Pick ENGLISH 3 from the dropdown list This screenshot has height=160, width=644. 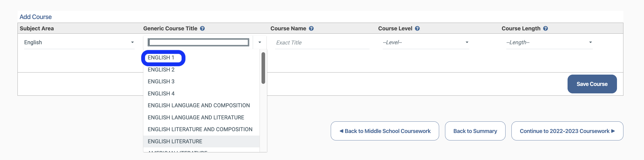tap(161, 82)
